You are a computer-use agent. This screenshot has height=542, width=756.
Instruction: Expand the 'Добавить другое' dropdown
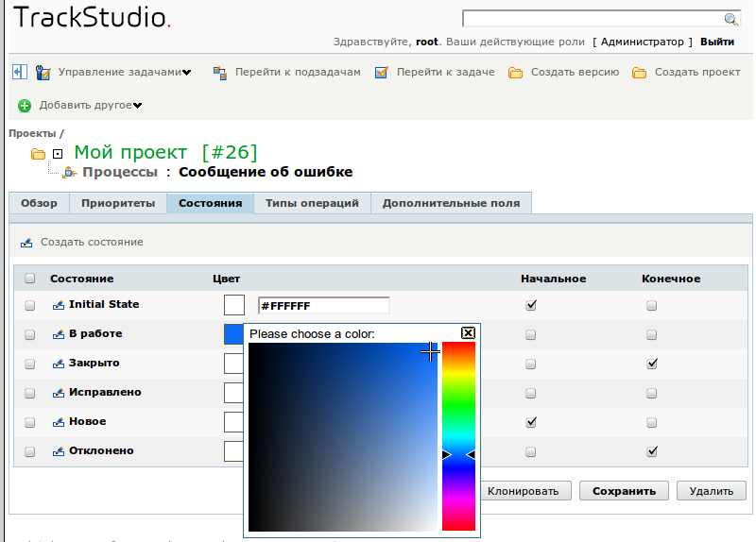point(138,106)
